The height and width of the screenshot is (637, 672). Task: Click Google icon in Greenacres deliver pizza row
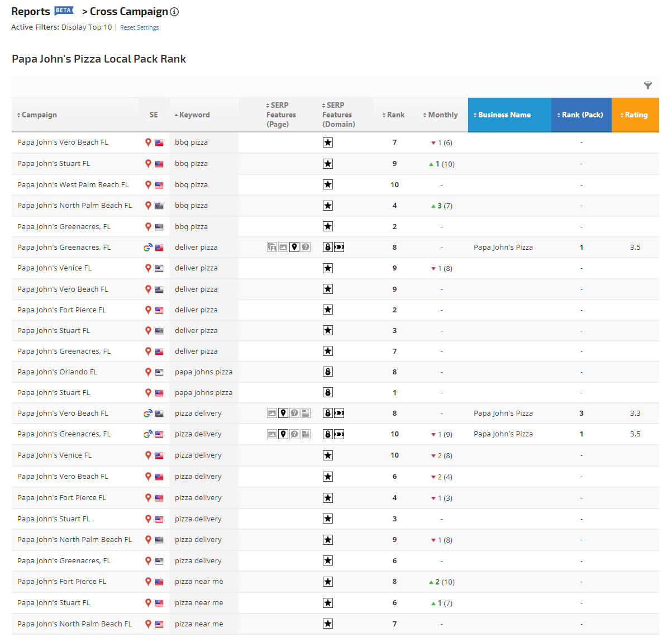[x=147, y=248]
